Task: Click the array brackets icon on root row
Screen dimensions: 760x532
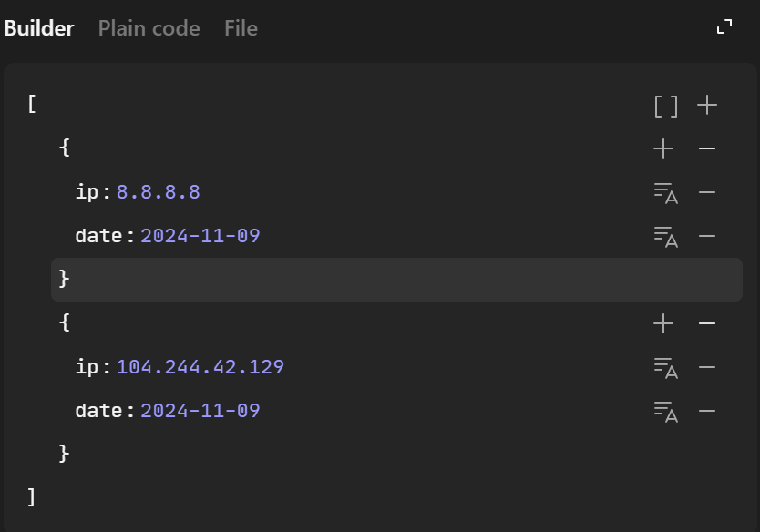Action: coord(666,106)
